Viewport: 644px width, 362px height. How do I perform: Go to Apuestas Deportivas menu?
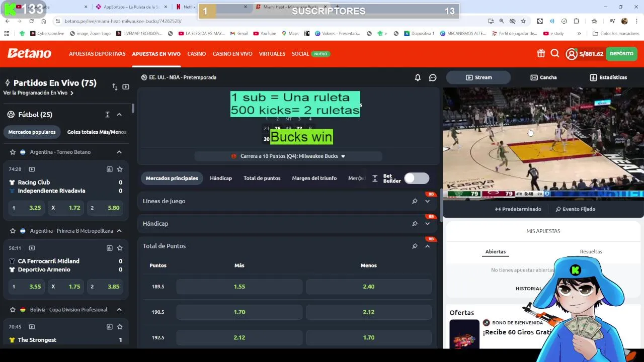[97, 54]
